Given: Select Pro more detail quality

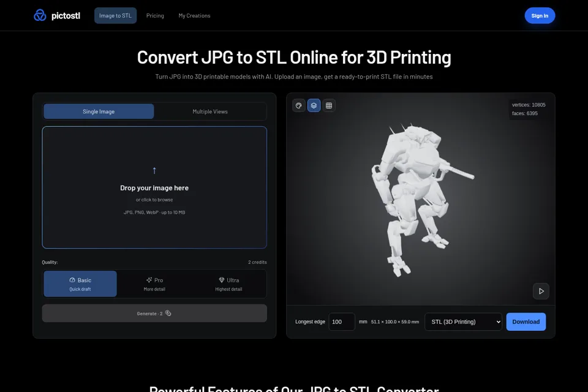Looking at the screenshot, I should 154,284.
